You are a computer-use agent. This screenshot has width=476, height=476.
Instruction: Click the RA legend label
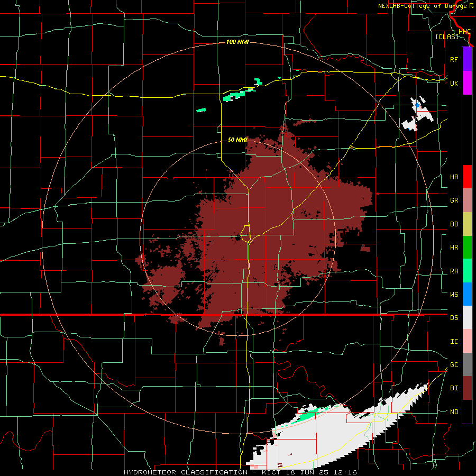pyautogui.click(x=454, y=271)
